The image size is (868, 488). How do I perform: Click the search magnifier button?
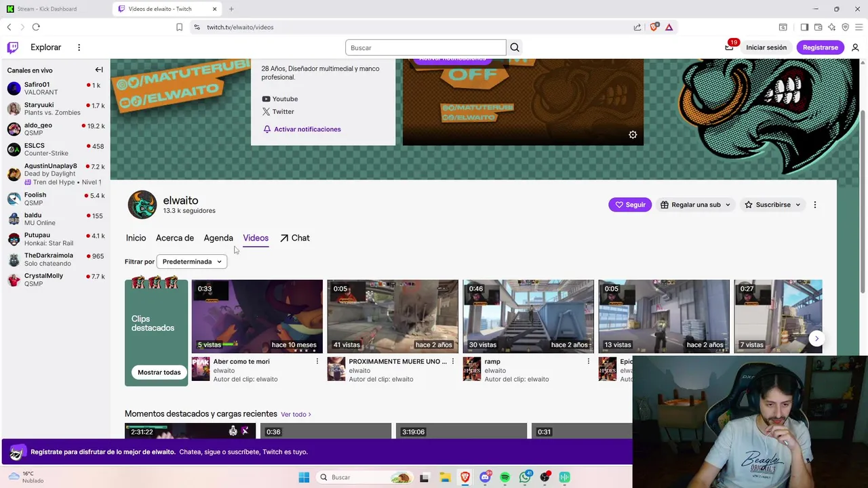pyautogui.click(x=515, y=47)
